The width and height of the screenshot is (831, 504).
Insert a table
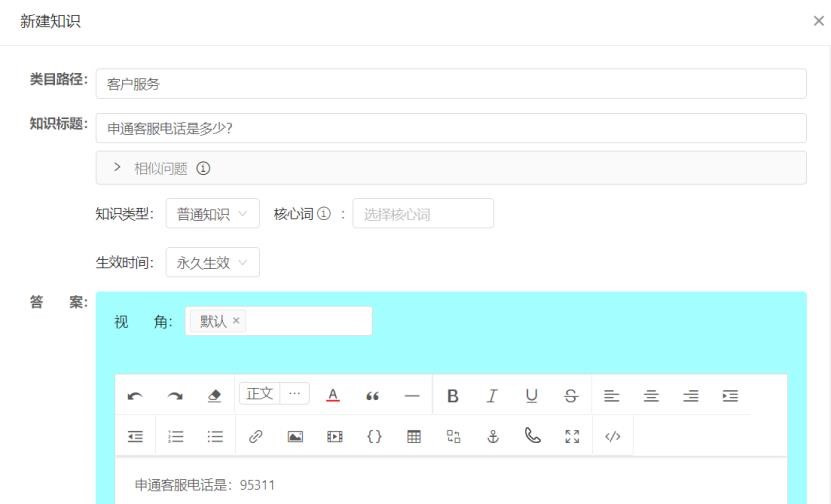[x=414, y=436]
